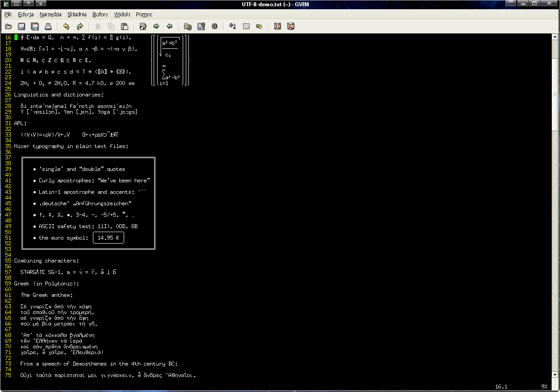This screenshot has width=560, height=392.
Task: Click the shade-down button in title bar
Action: (40, 4)
